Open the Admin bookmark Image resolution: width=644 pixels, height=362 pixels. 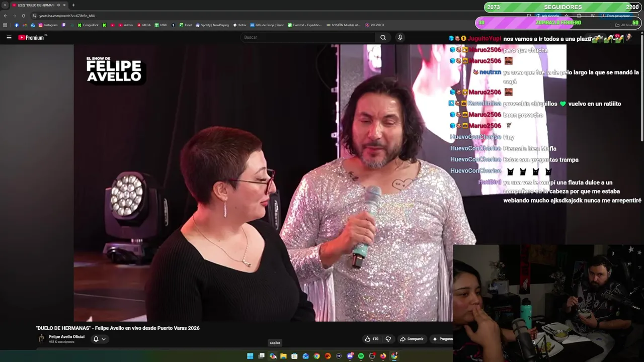pos(125,25)
